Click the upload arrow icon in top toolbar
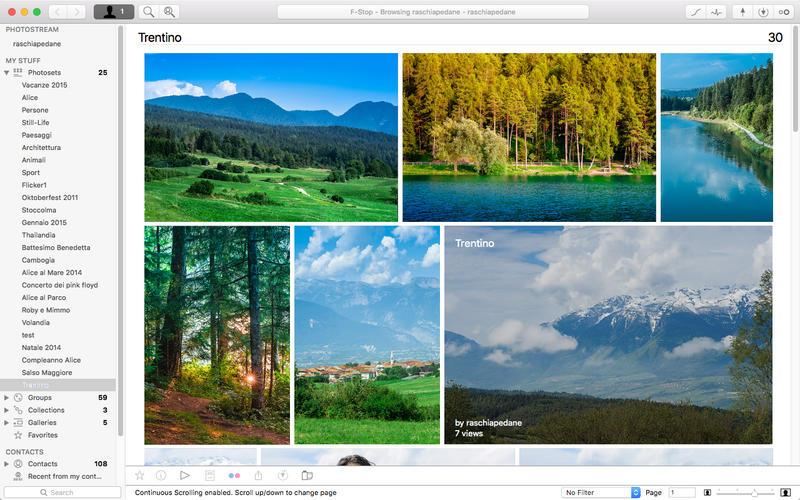 pyautogui.click(x=741, y=12)
